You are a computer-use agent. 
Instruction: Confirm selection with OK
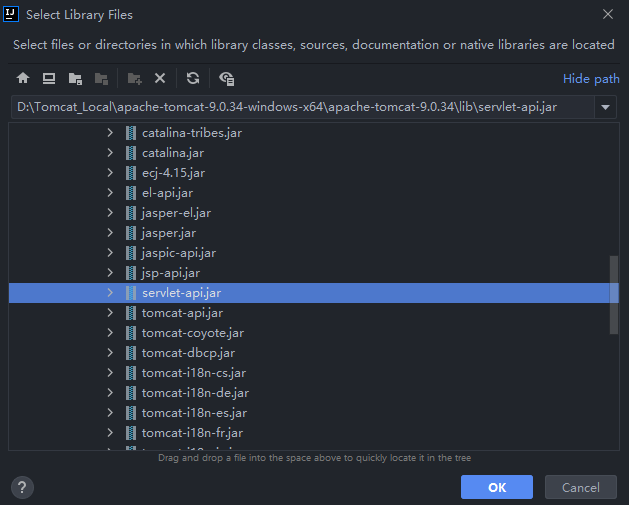pyautogui.click(x=497, y=487)
